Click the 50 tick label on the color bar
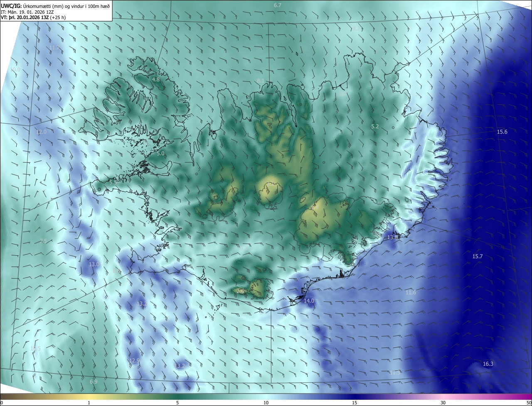The height and width of the screenshot is (406, 532). (x=529, y=403)
